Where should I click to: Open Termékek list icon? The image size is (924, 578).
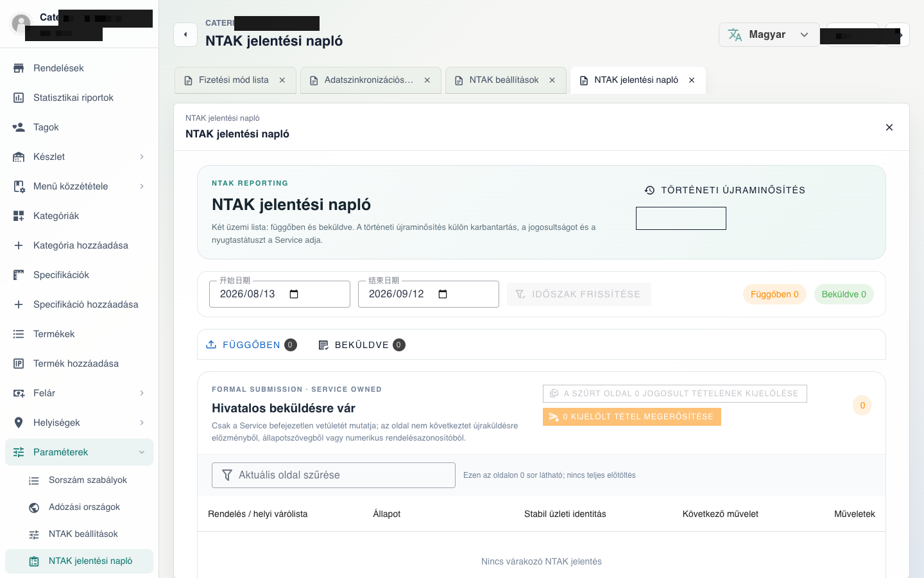tap(19, 334)
